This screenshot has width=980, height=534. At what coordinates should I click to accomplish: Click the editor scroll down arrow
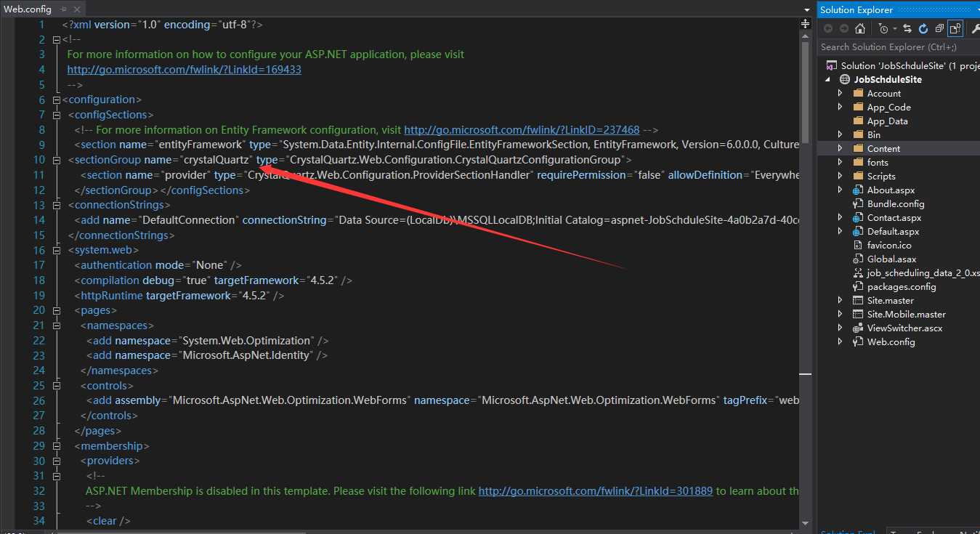click(805, 523)
